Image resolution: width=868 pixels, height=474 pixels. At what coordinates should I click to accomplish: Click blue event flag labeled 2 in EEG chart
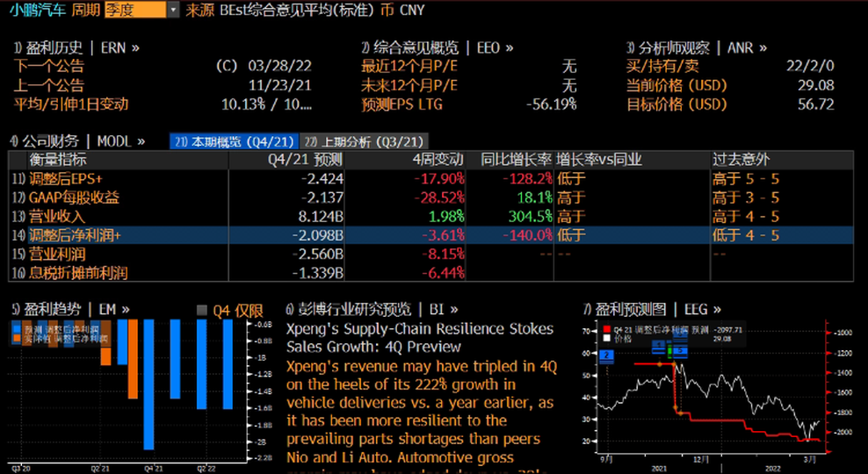pyautogui.click(x=607, y=355)
